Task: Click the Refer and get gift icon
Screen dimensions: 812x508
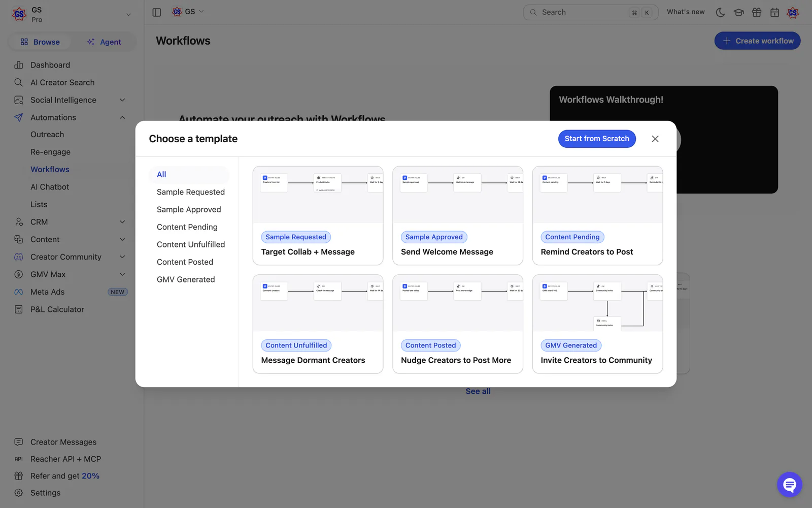Action: click(19, 476)
